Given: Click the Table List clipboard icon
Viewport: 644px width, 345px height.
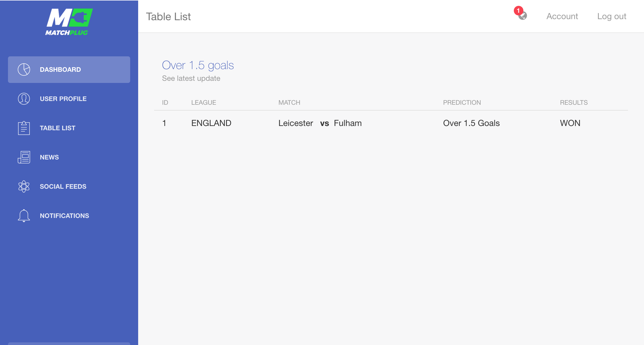Looking at the screenshot, I should 24,128.
